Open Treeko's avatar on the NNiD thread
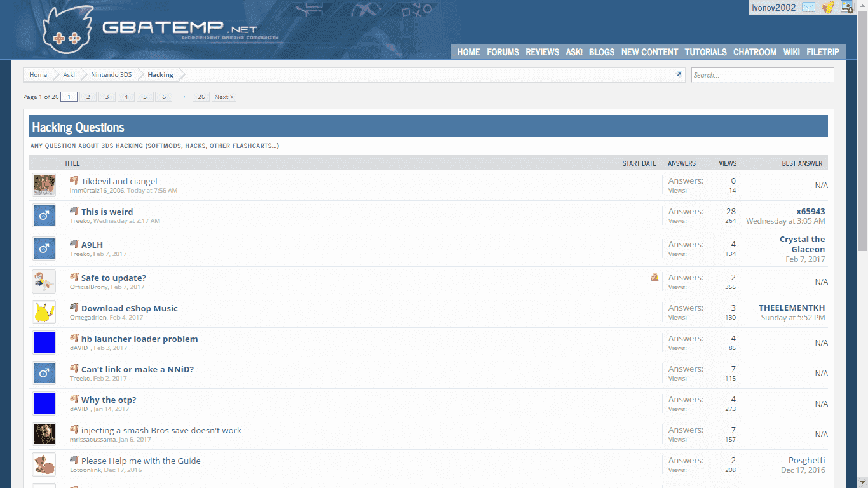The height and width of the screenshot is (488, 868). [x=44, y=373]
